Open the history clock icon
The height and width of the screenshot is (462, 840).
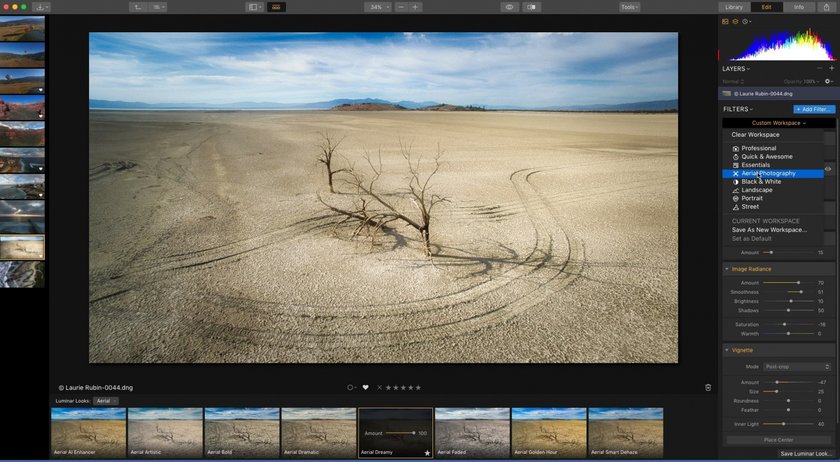(x=745, y=21)
